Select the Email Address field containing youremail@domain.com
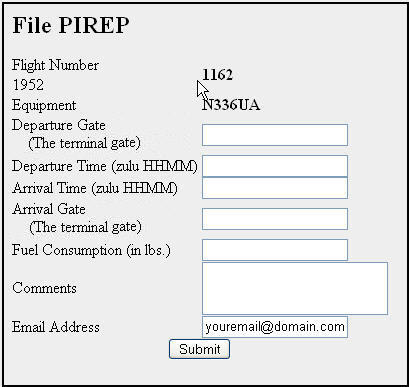The width and height of the screenshot is (409, 387). (275, 327)
